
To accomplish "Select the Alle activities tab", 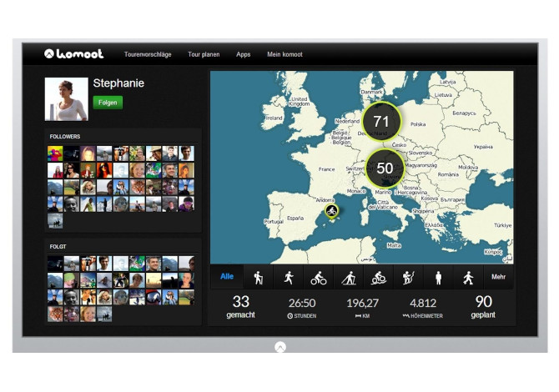I will pyautogui.click(x=226, y=278).
